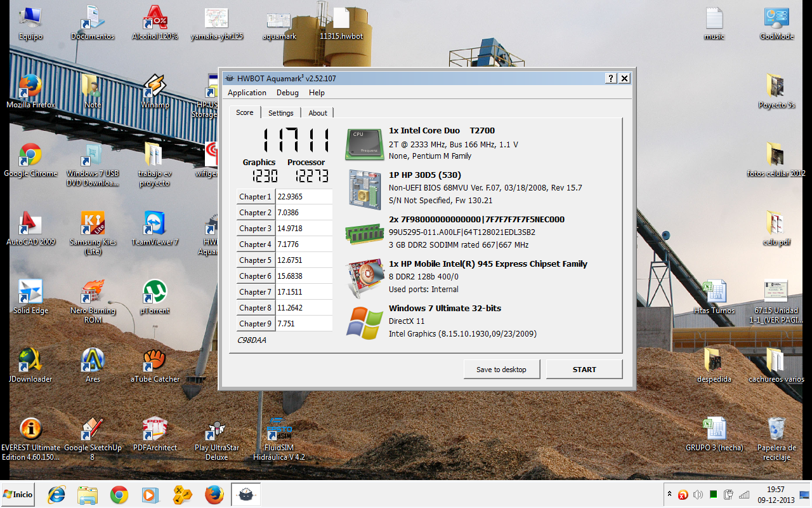Click the '1x Intel Core Duo T2700' heading
The width and height of the screenshot is (812, 508).
pyautogui.click(x=442, y=131)
